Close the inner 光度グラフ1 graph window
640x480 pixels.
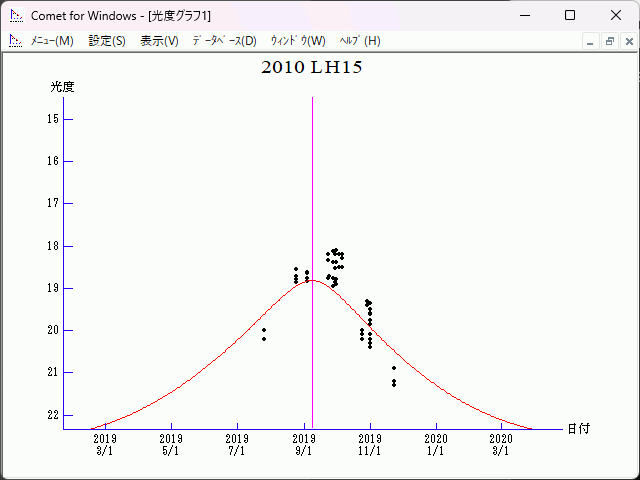coord(628,41)
